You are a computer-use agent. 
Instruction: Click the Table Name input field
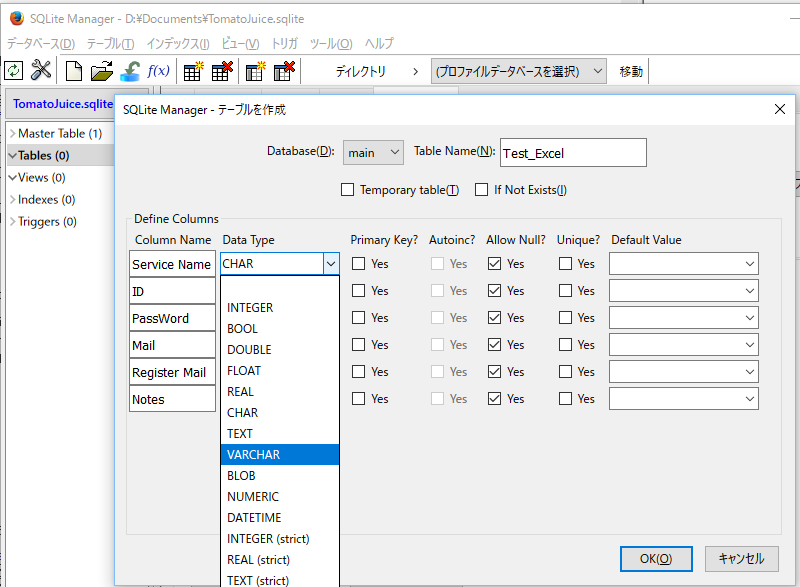pyautogui.click(x=573, y=153)
